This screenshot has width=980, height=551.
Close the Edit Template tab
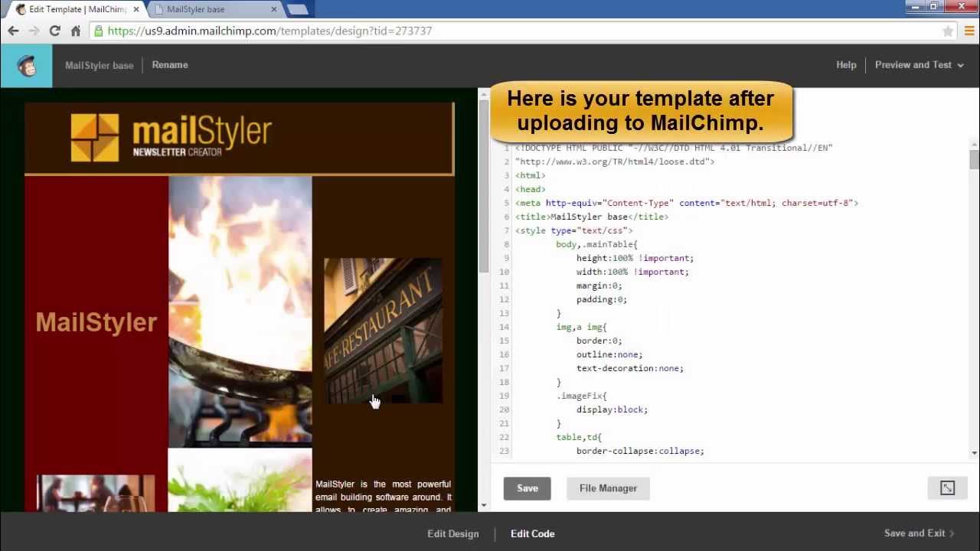pyautogui.click(x=136, y=9)
